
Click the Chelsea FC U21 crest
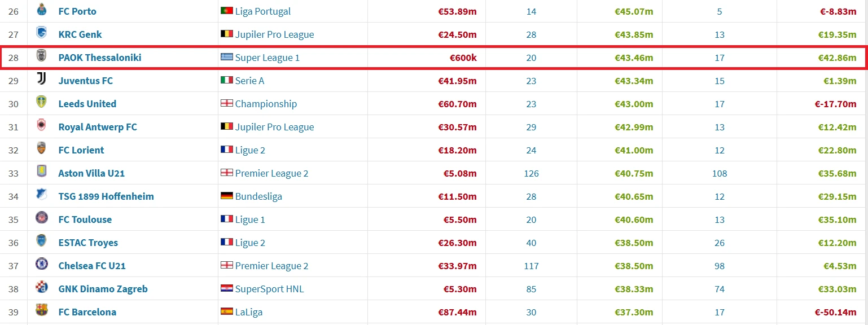(41, 265)
